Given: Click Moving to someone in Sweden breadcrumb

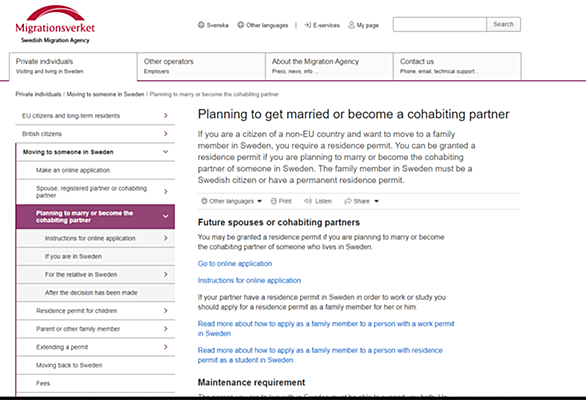Looking at the screenshot, I should point(105,94).
